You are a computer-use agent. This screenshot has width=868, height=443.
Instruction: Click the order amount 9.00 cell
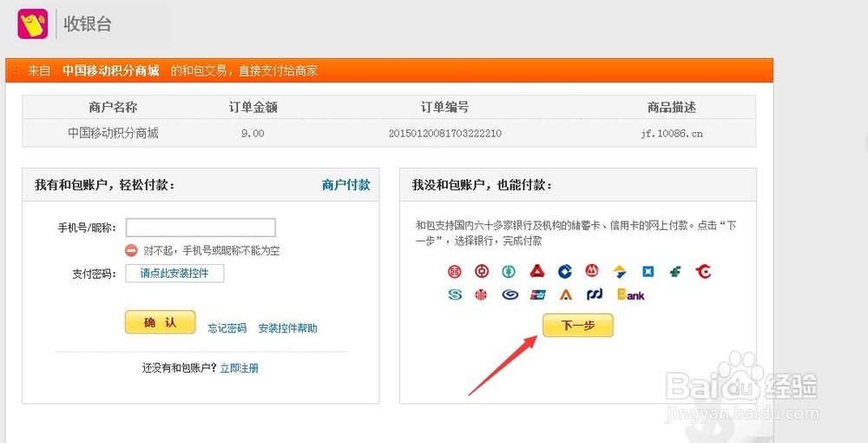pyautogui.click(x=253, y=134)
